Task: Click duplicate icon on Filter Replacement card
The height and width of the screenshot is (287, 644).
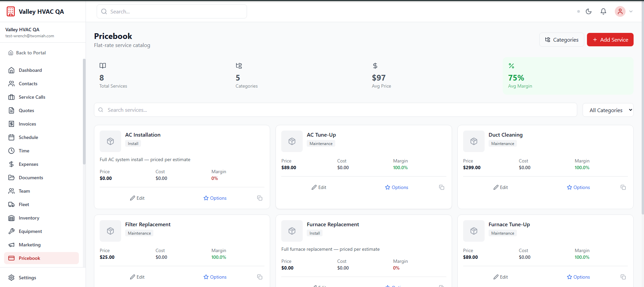Action: point(260,277)
